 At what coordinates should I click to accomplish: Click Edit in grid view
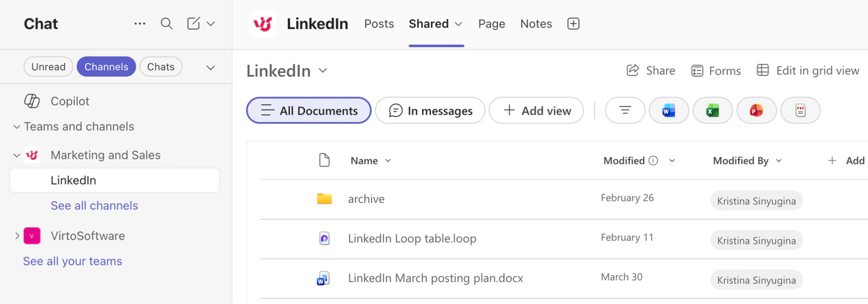808,71
